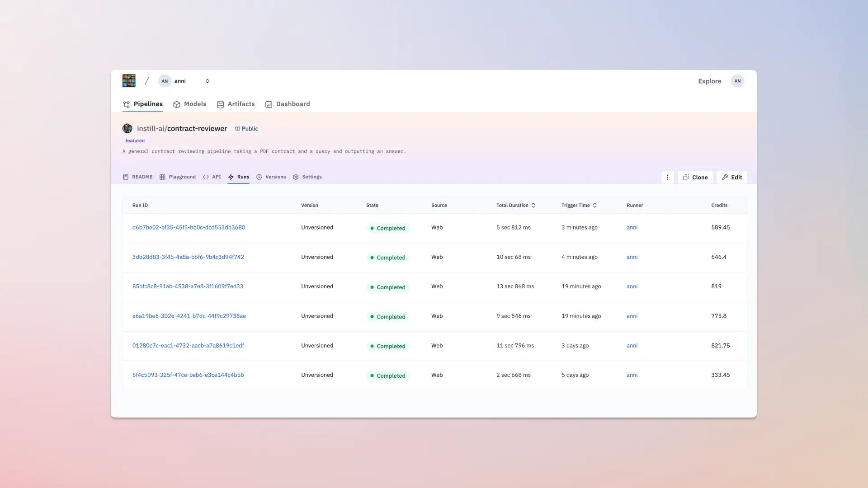Open run d6b7be02-bf35-45f5-bb0c-dcd553db3680
The height and width of the screenshot is (488, 868).
click(x=189, y=228)
